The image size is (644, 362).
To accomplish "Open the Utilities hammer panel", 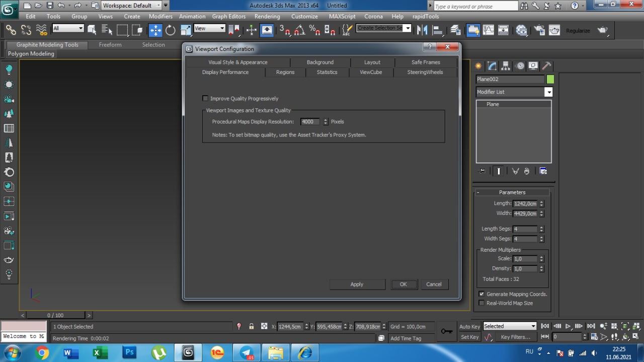I will click(547, 66).
